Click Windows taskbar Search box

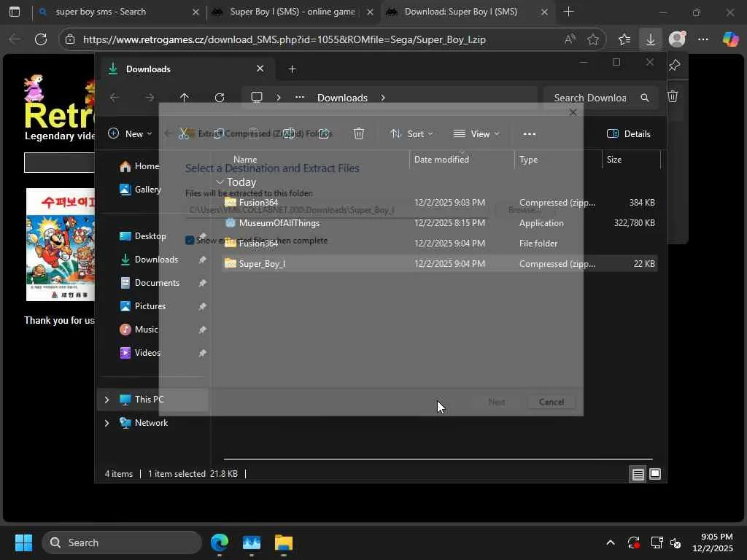tap(122, 542)
